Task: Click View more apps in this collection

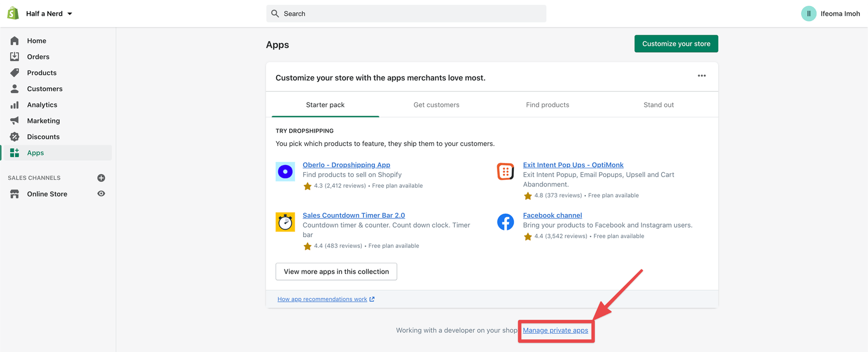Action: (x=336, y=272)
